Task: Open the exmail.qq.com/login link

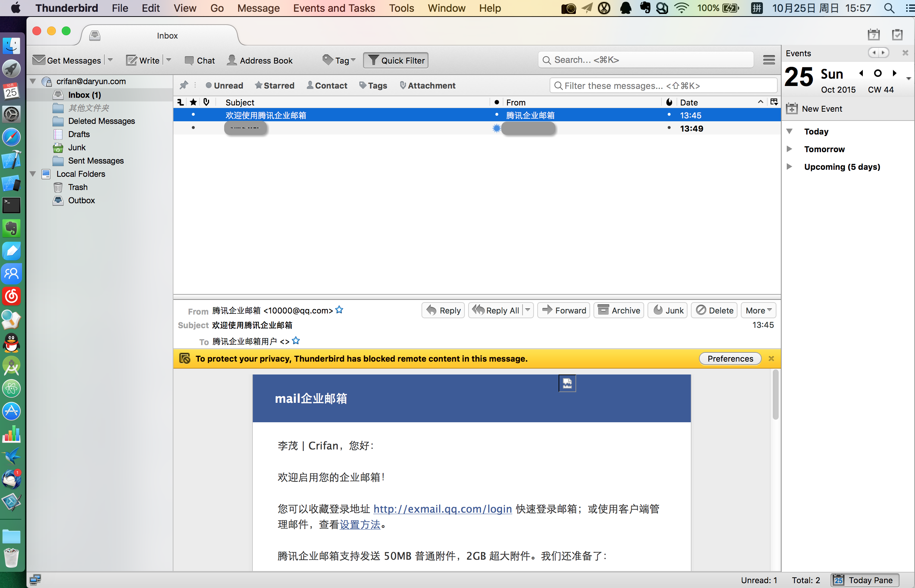Action: [x=442, y=509]
